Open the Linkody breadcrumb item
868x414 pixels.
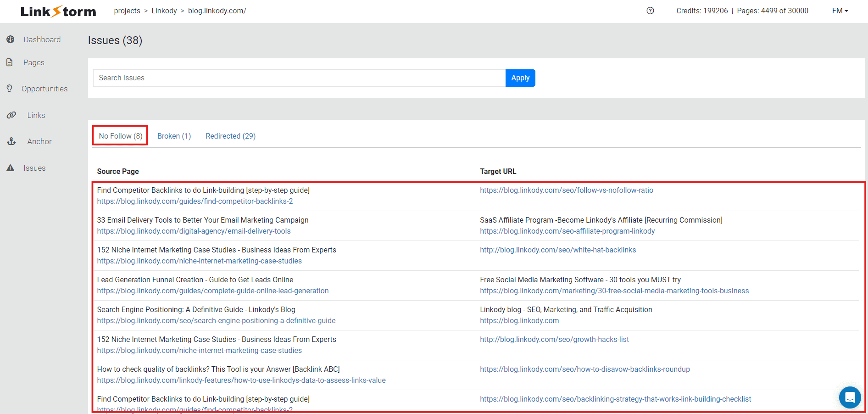click(x=164, y=11)
